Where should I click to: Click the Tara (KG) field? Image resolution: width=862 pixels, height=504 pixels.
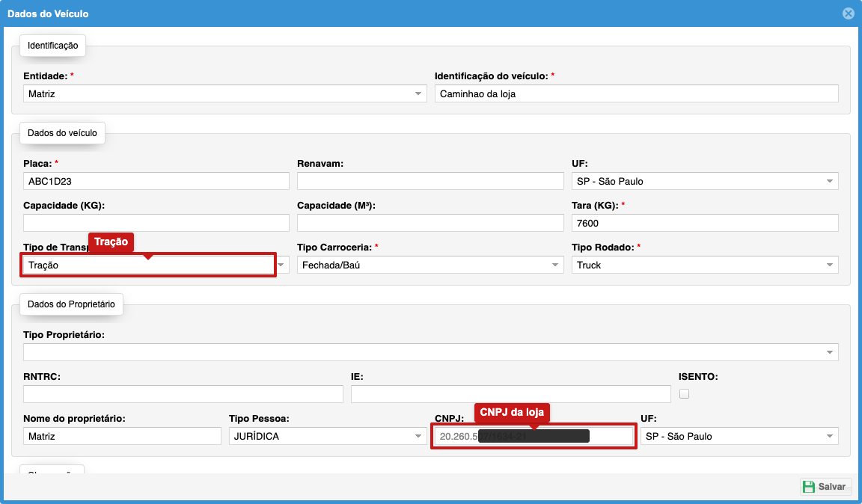coord(705,223)
